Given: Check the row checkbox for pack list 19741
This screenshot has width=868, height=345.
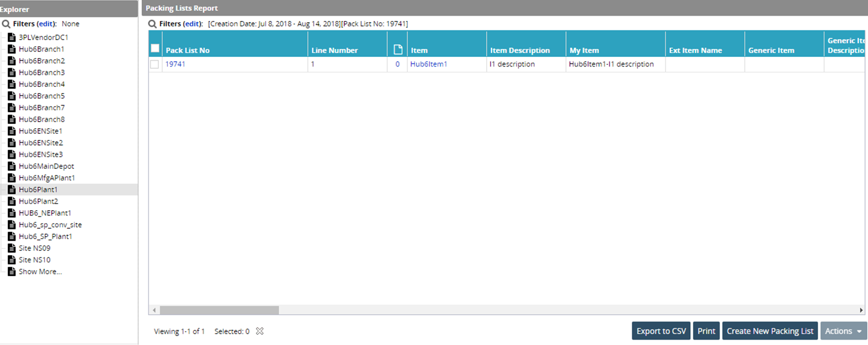Looking at the screenshot, I should [x=154, y=65].
